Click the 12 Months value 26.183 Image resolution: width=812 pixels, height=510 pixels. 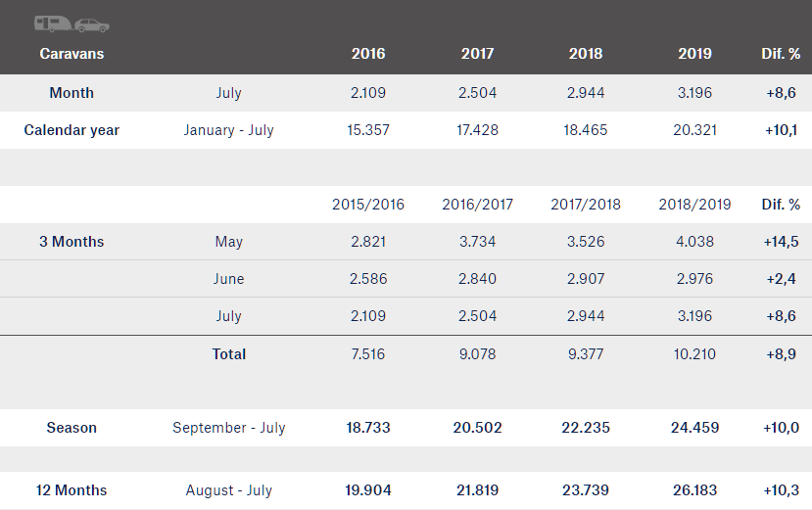695,490
